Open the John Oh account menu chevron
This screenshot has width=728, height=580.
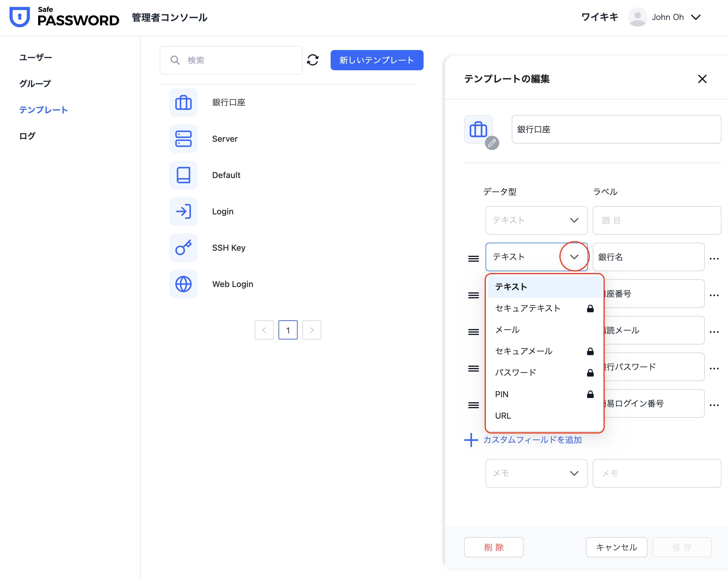tap(696, 17)
